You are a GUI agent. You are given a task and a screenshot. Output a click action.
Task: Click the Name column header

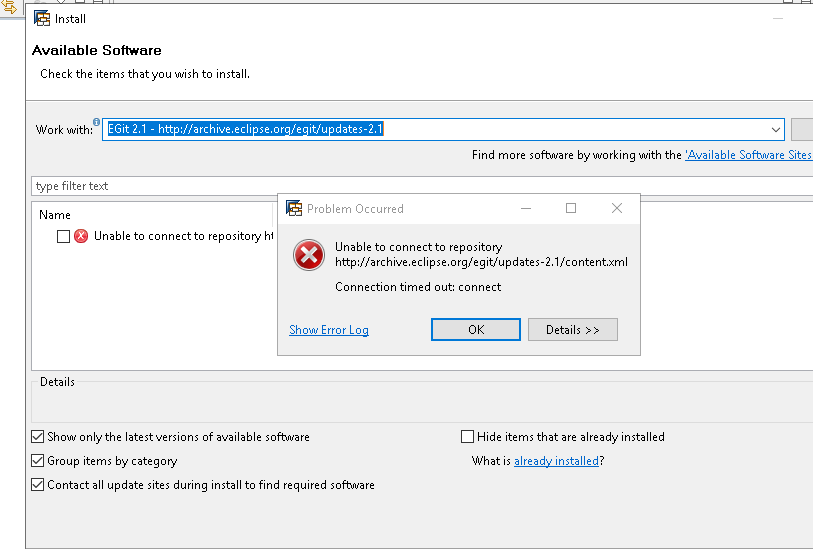tap(55, 215)
